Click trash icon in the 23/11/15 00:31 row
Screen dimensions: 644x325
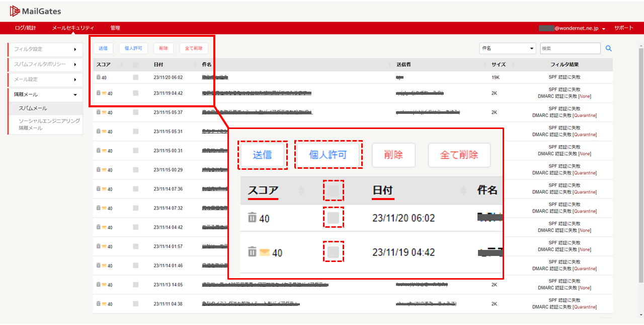pos(99,151)
